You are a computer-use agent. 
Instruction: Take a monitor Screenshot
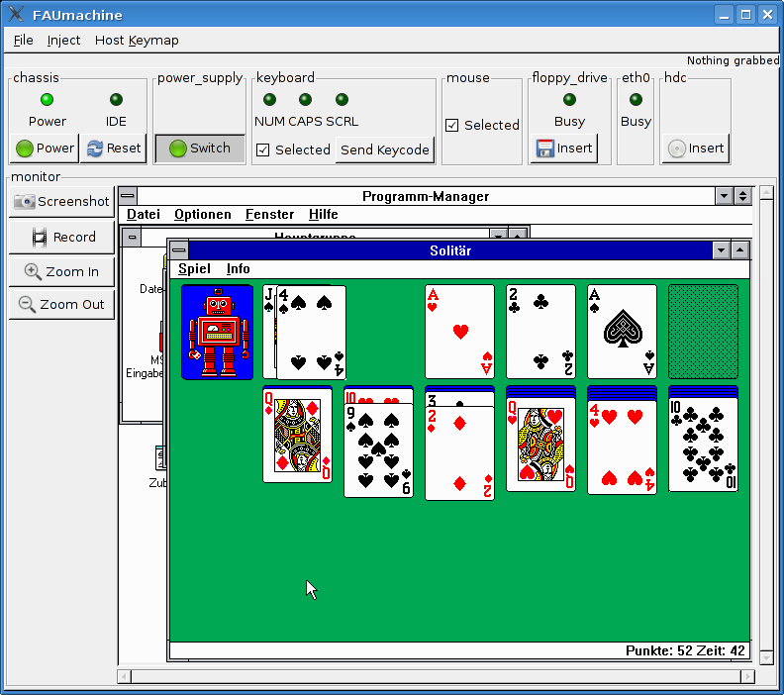61,201
